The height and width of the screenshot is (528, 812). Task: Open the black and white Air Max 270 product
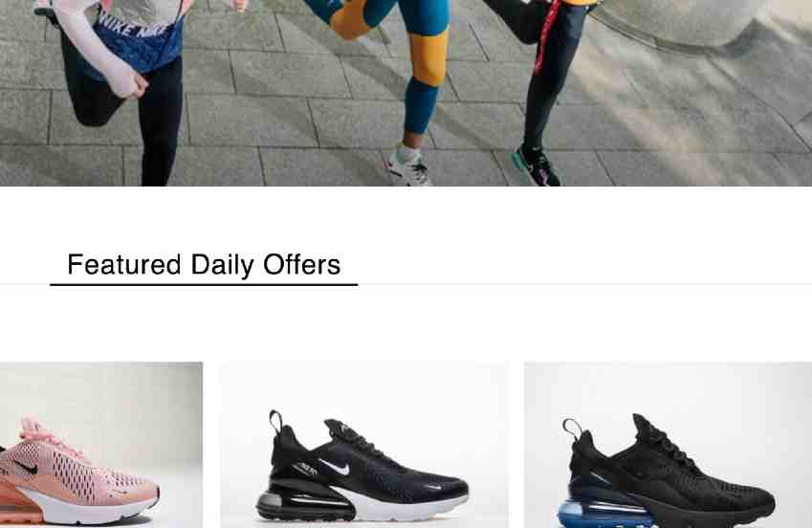(364, 445)
